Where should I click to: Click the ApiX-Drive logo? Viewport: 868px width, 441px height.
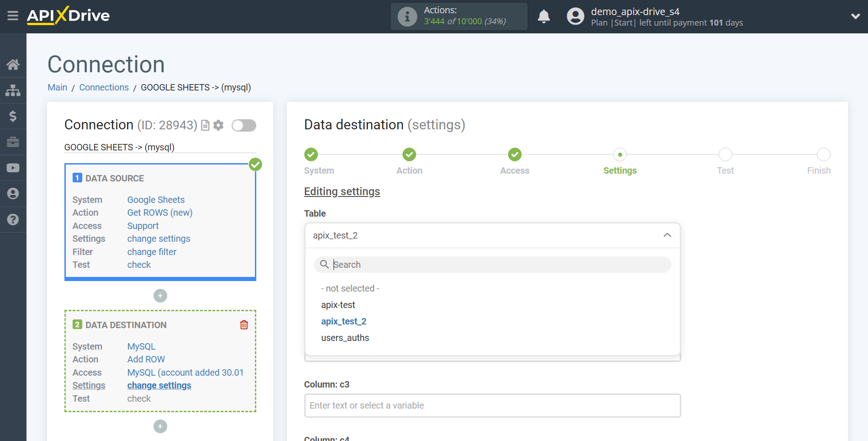pyautogui.click(x=68, y=16)
